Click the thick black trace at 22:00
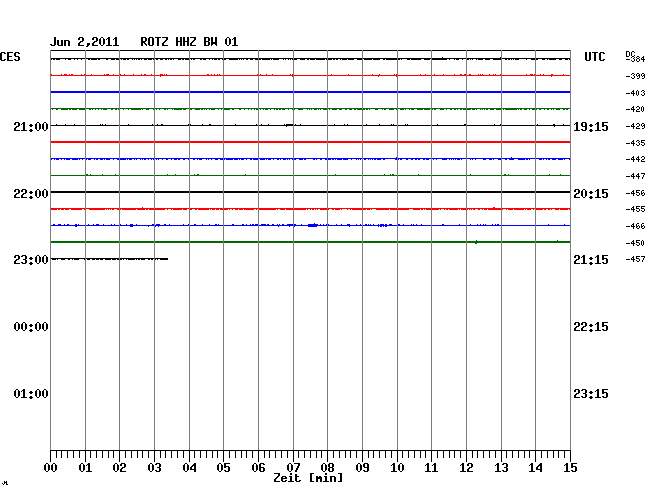 click(310, 192)
